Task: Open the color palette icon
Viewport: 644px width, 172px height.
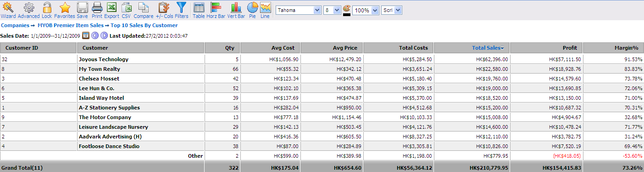Action: pyautogui.click(x=347, y=8)
